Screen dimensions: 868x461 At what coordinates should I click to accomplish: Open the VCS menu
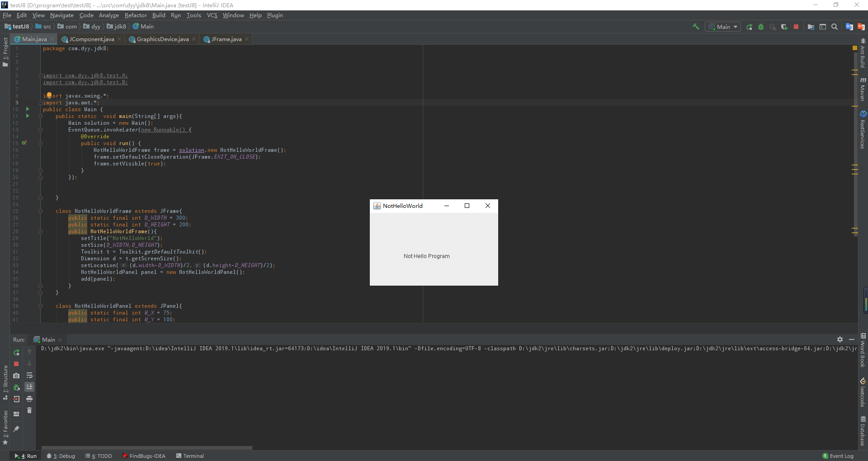(x=212, y=15)
